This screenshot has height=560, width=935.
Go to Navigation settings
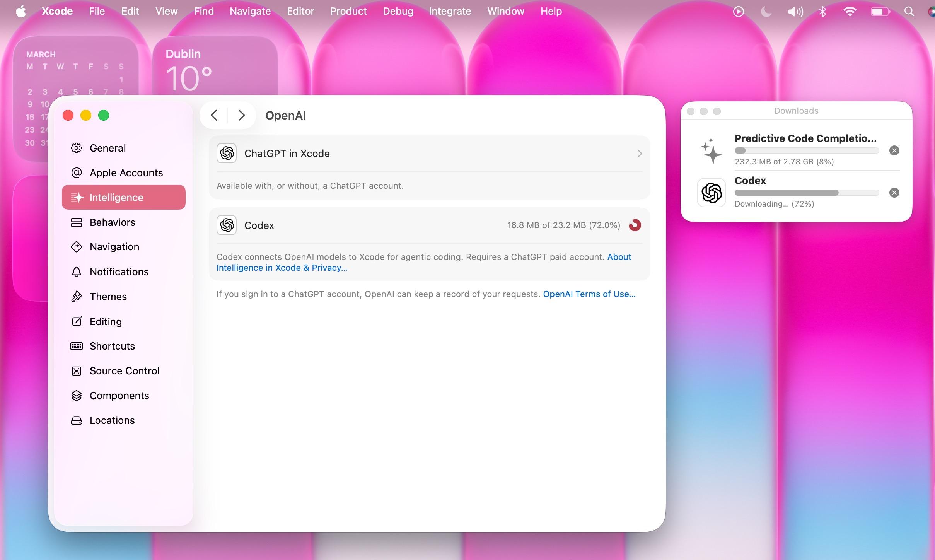point(124,247)
